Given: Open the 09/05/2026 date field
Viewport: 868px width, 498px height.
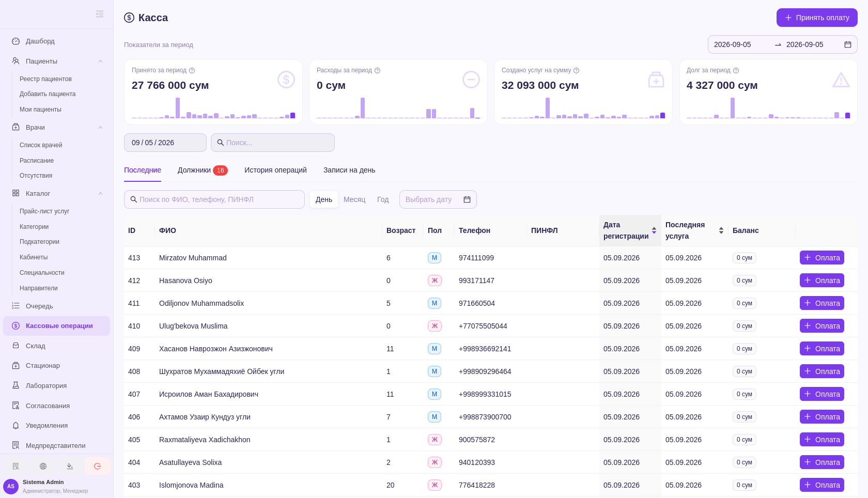Looking at the screenshot, I should (165, 143).
